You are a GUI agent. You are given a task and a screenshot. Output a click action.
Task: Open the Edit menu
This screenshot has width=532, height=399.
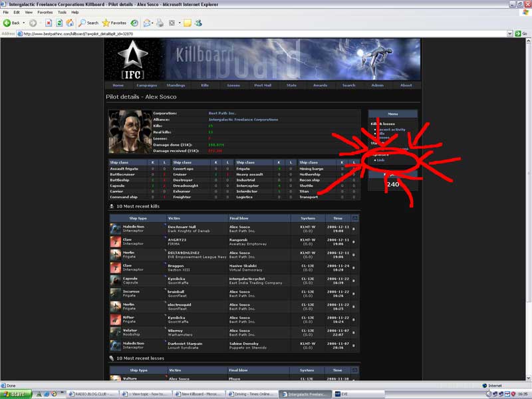tap(17, 12)
